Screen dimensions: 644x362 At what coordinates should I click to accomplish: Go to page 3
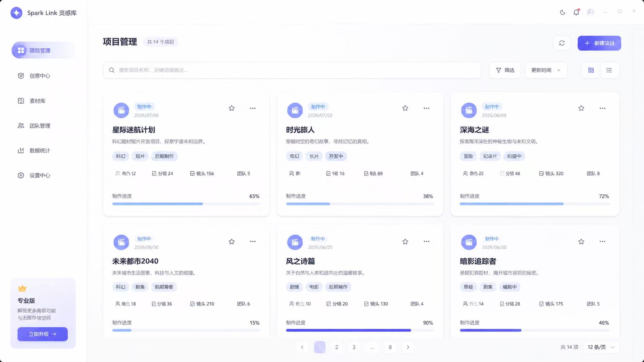click(x=354, y=347)
